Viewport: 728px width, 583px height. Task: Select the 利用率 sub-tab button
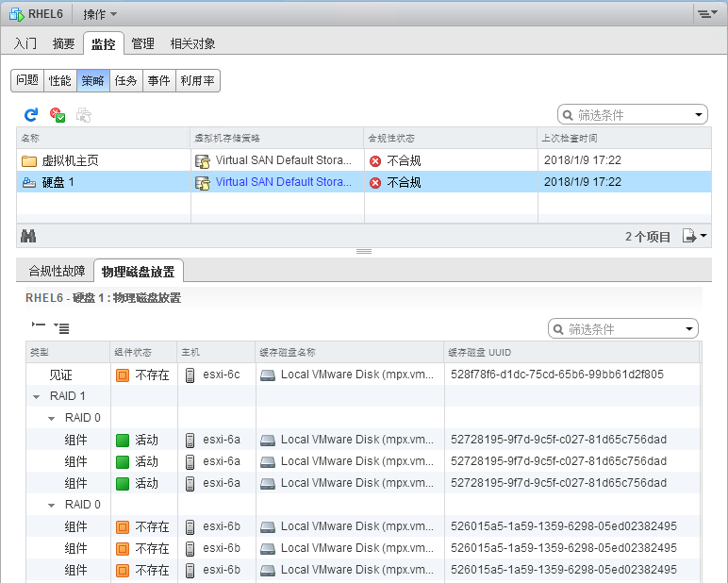pos(198,80)
